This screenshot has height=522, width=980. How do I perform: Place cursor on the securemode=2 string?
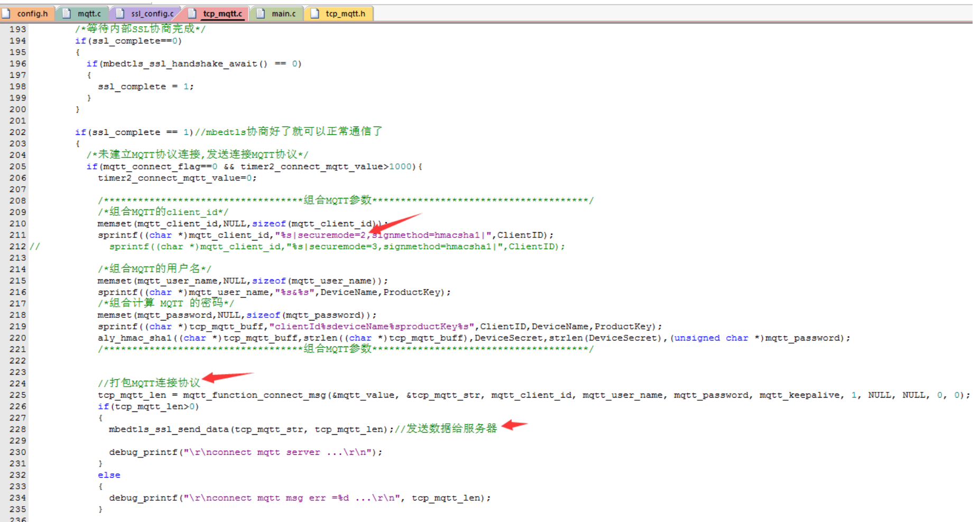(x=331, y=235)
